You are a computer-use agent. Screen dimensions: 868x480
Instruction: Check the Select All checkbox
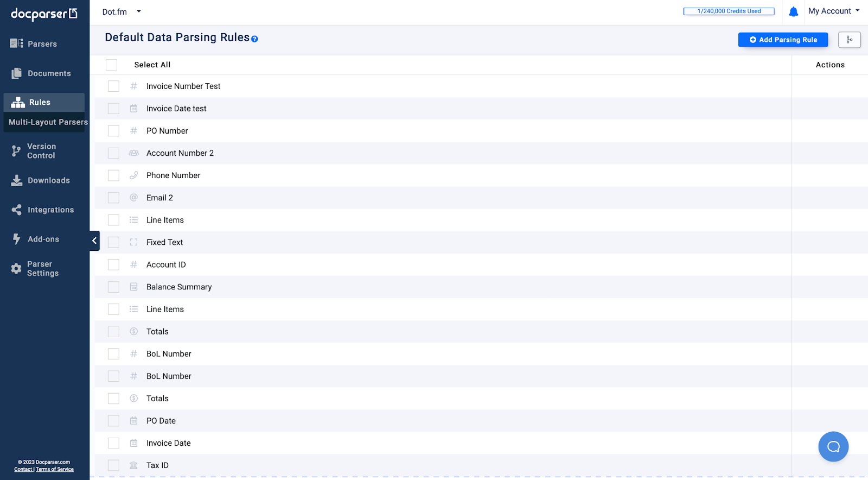tap(112, 65)
